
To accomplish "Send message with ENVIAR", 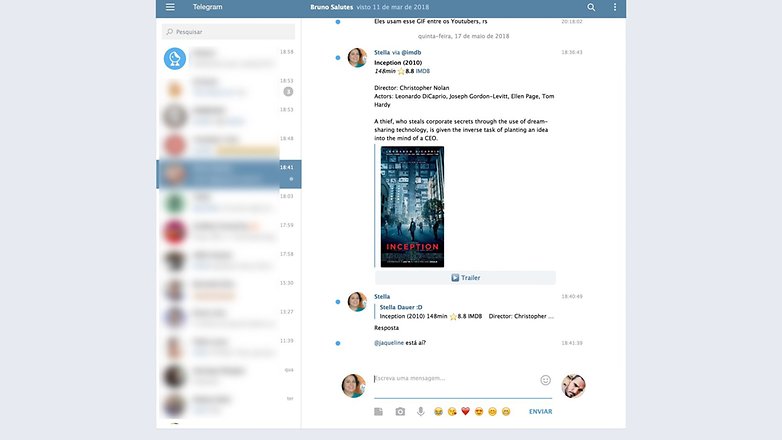I will coord(540,412).
